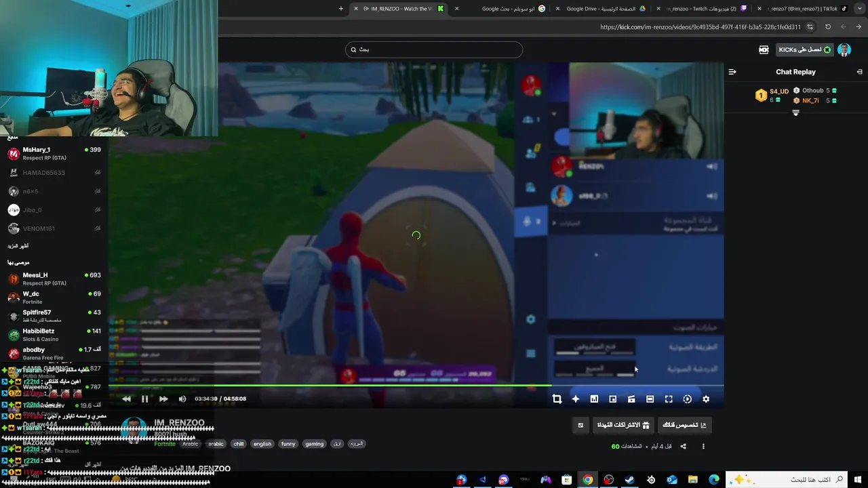868x488 pixels.
Task: Collapse the Chat Replay panel
Action: [859, 72]
